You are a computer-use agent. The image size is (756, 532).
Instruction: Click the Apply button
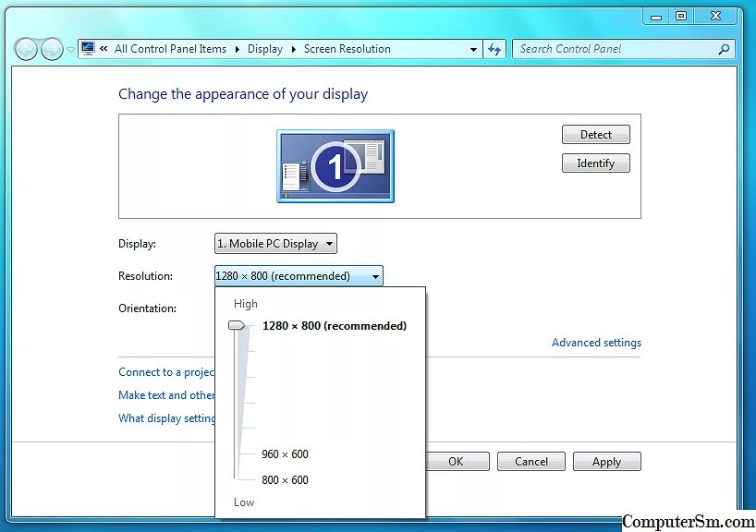(606, 462)
